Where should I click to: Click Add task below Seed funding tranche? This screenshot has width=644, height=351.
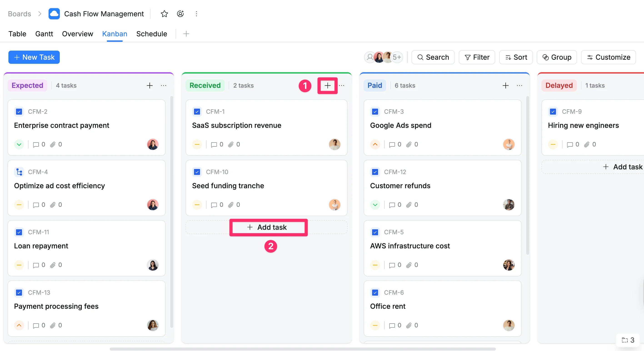tap(267, 227)
